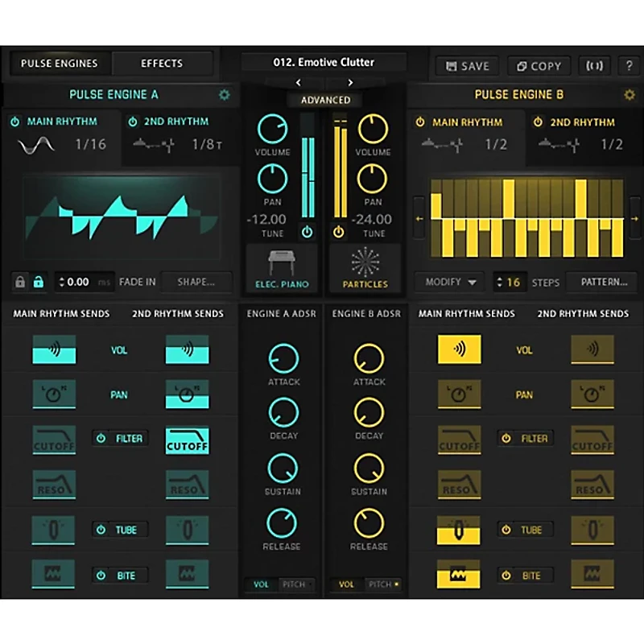Image resolution: width=644 pixels, height=644 pixels.
Task: Click the VOL send icon under Main Rhythm Sends
Action: [x=54, y=349]
